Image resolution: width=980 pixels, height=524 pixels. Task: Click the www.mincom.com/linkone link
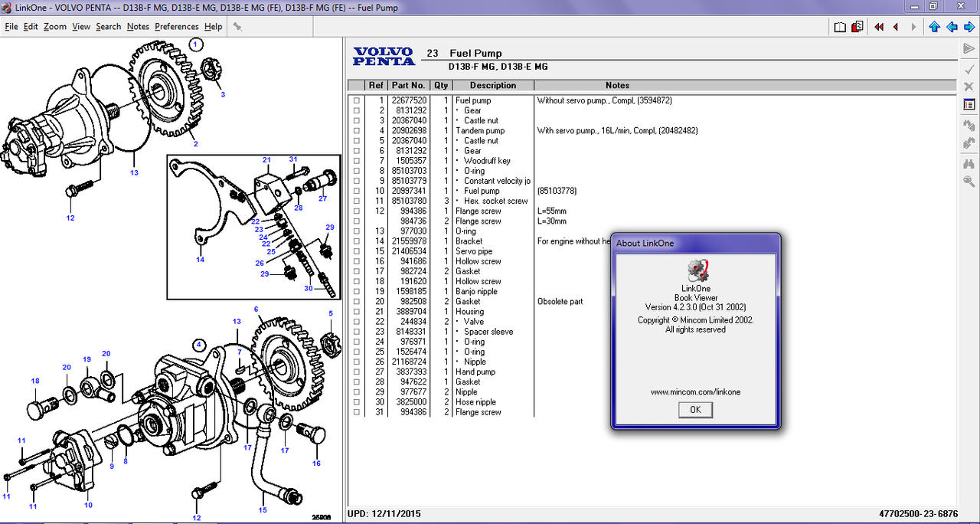click(x=695, y=392)
